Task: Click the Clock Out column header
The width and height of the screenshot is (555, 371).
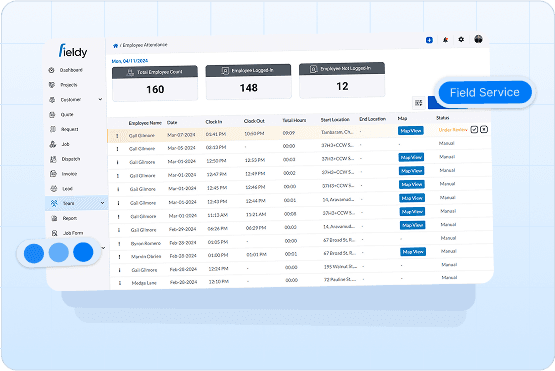Action: 254,121
